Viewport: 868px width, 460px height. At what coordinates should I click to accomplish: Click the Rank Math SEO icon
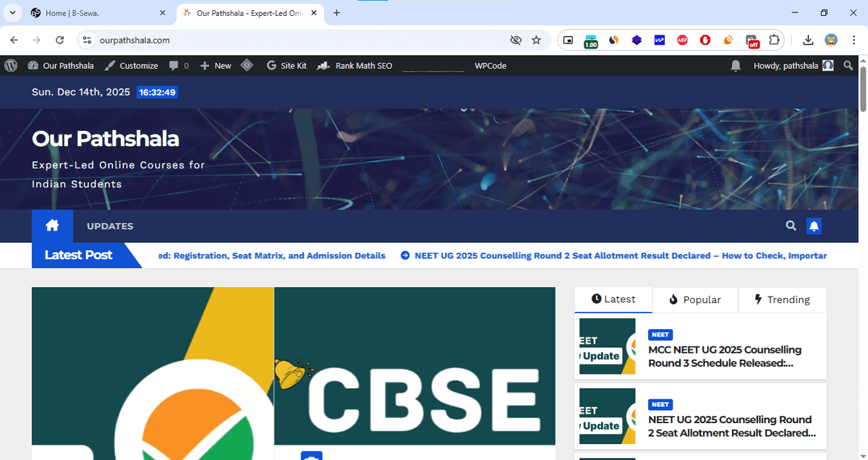point(324,65)
